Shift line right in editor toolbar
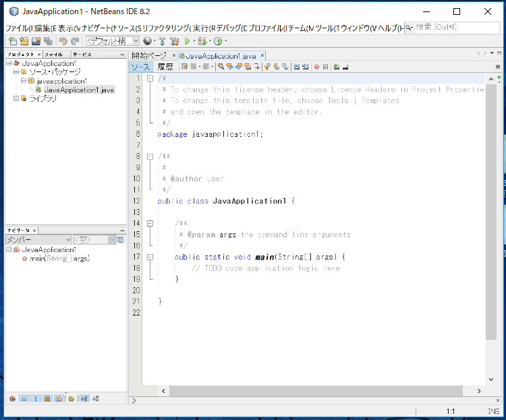This screenshot has height=420, width=506. tap(305, 67)
